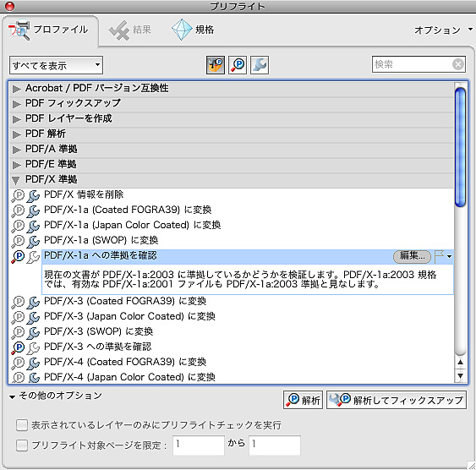This screenshot has width=476, height=470.
Task: Open the オプション menu
Action: coord(443,30)
